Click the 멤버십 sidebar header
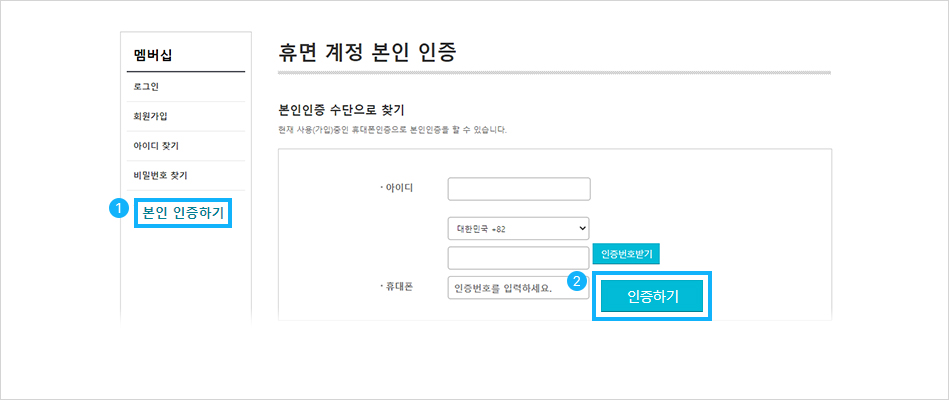Image resolution: width=949 pixels, height=400 pixels. pos(153,55)
